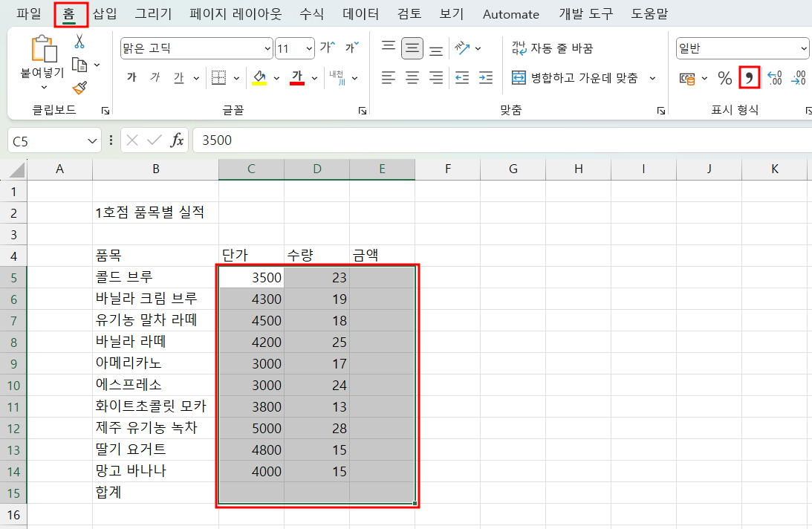Open clipboard group dialog launcher
The width and height of the screenshot is (812, 529).
(x=105, y=111)
